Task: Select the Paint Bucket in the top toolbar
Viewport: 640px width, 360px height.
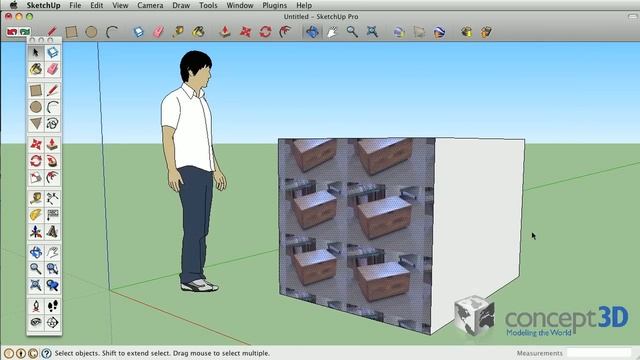Action: click(x=198, y=32)
